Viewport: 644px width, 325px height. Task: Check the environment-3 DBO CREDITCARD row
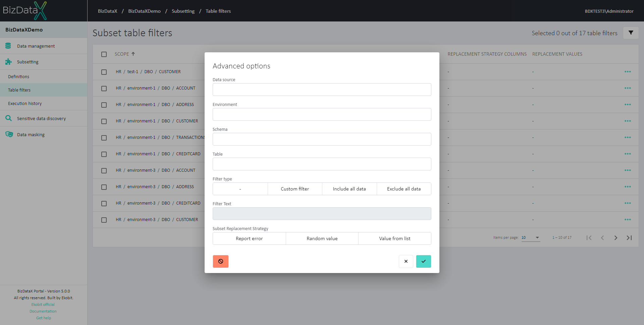[104, 204]
